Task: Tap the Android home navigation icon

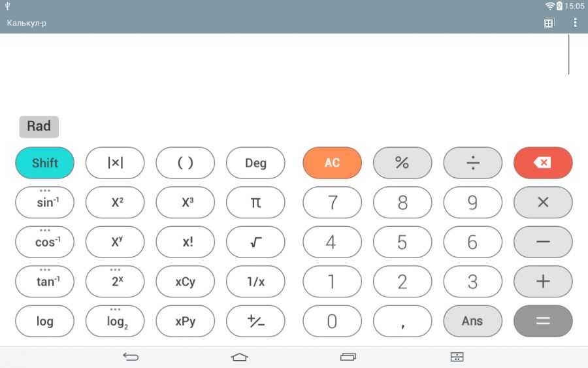Action: [240, 357]
